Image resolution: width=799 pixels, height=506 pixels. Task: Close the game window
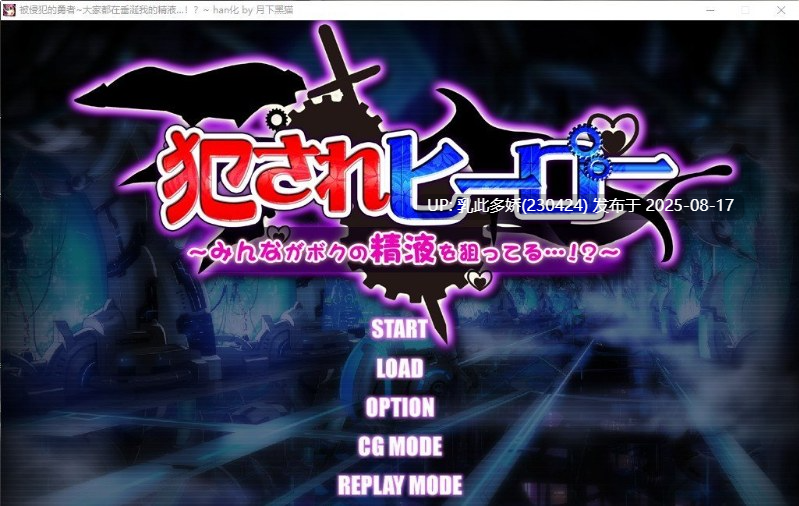[x=781, y=10]
